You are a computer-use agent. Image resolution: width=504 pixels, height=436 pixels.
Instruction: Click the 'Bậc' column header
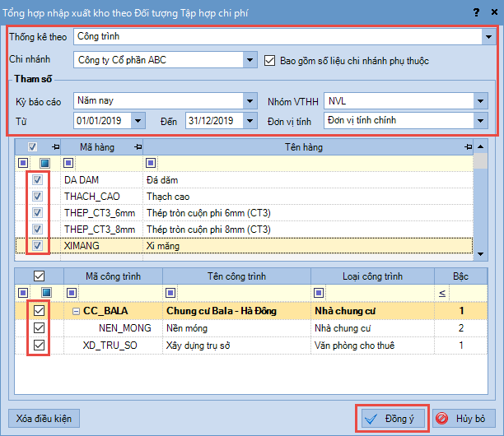(460, 276)
